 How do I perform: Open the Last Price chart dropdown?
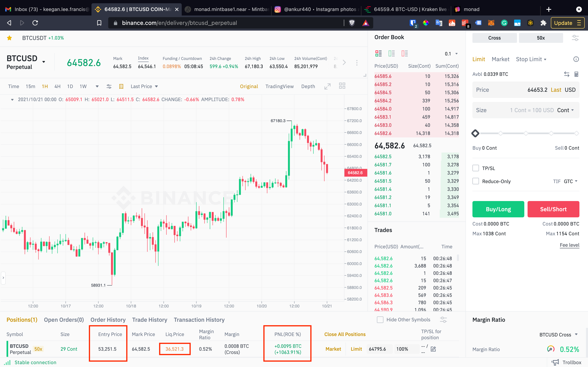click(x=144, y=86)
